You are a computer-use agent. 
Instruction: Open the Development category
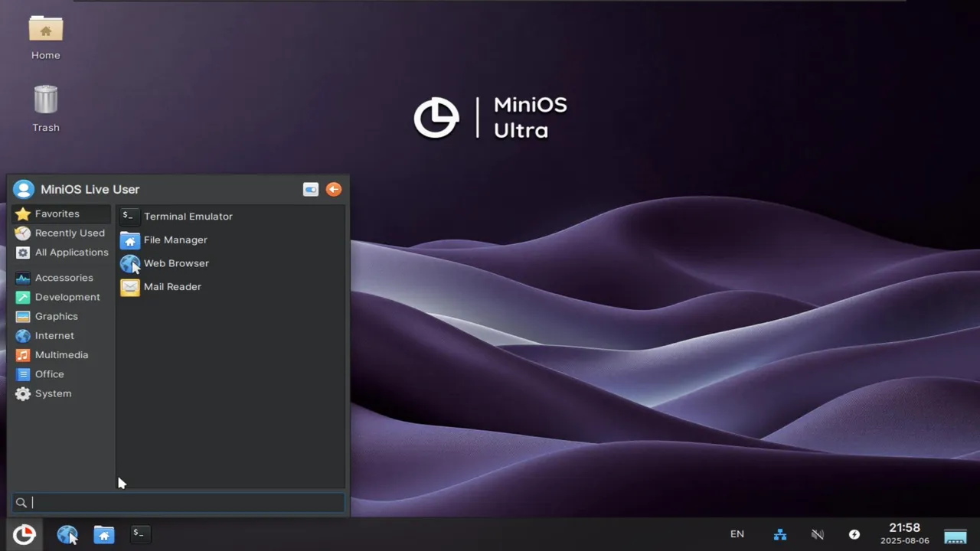pyautogui.click(x=61, y=297)
